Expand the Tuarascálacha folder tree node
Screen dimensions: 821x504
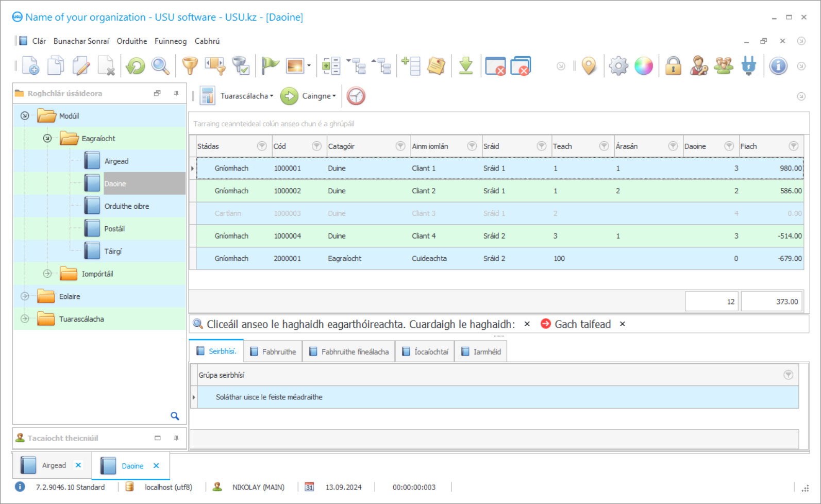(x=25, y=319)
